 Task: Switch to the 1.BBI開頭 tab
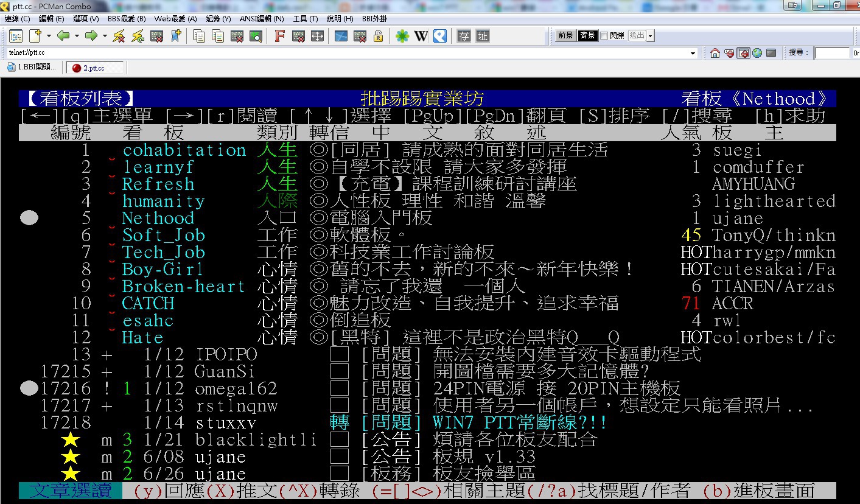tap(32, 68)
